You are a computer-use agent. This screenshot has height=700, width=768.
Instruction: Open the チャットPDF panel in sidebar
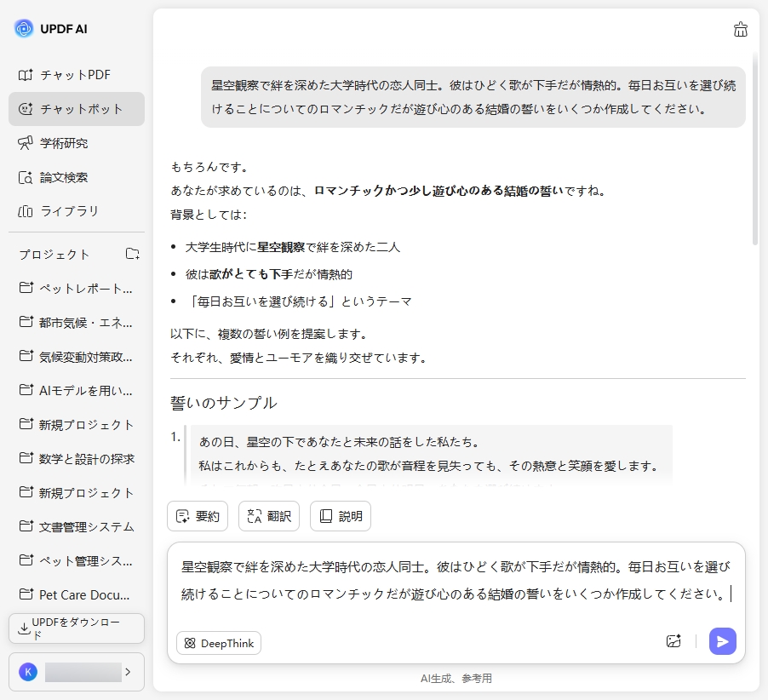tap(75, 75)
